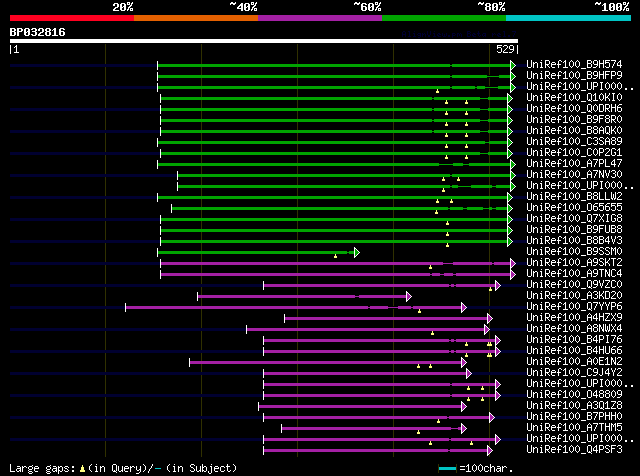
Task: Click the cyan 100char scale bar in legend
Action: 447,469
